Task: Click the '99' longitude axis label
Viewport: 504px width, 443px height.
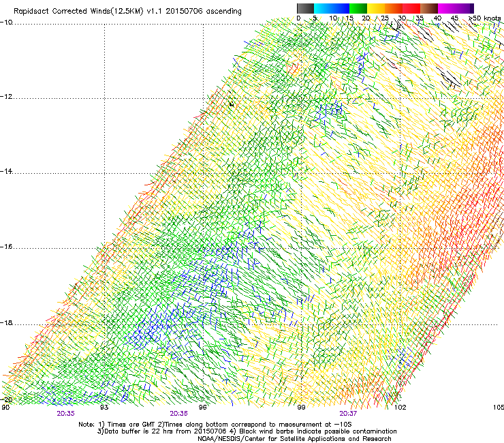Action: click(x=301, y=408)
